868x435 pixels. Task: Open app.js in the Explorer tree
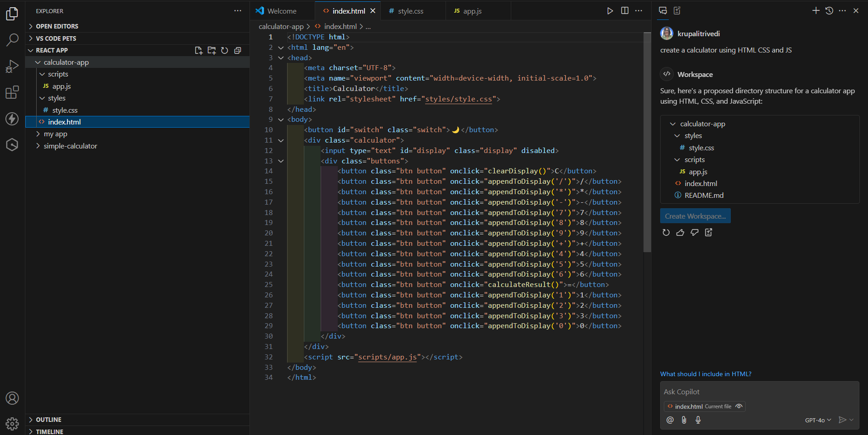[x=138, y=86]
